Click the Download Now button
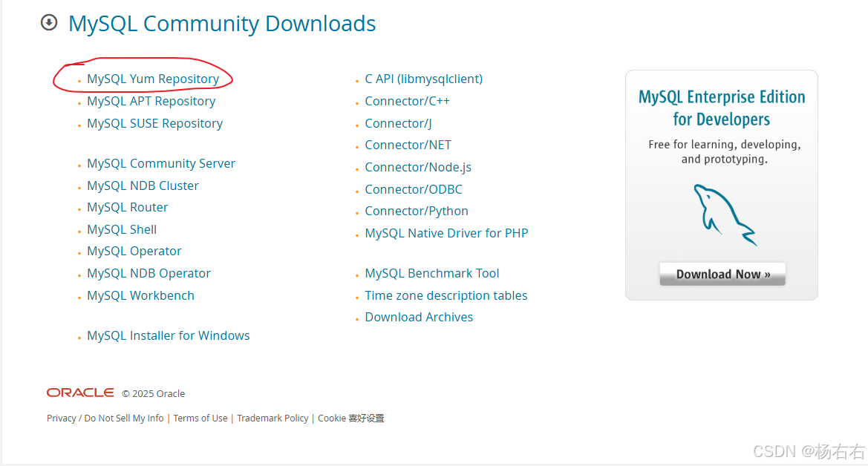Screen dimensions: 868x466 pyautogui.click(x=722, y=274)
